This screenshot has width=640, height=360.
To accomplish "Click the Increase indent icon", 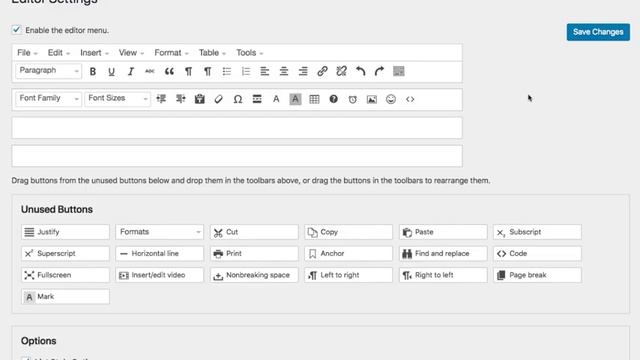I will click(x=180, y=99).
